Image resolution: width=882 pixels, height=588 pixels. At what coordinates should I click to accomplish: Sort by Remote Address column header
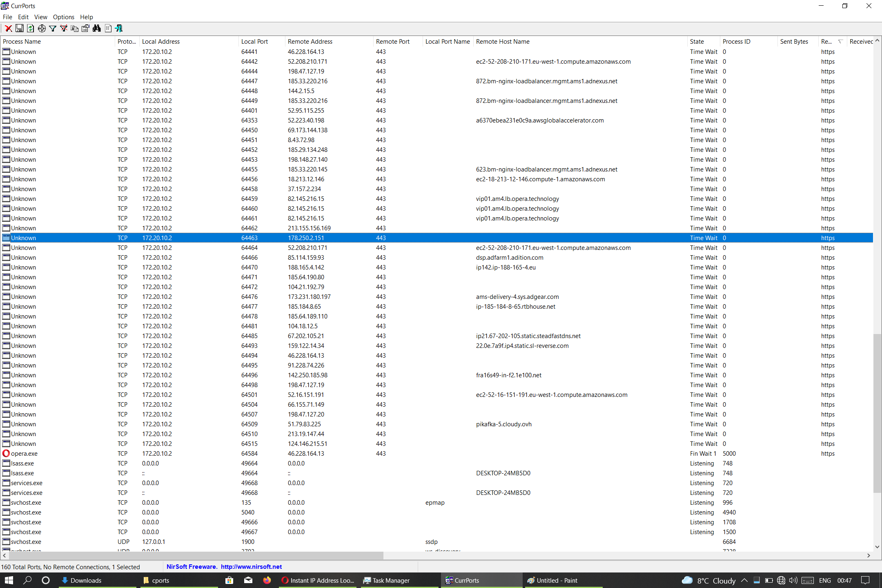coord(329,41)
